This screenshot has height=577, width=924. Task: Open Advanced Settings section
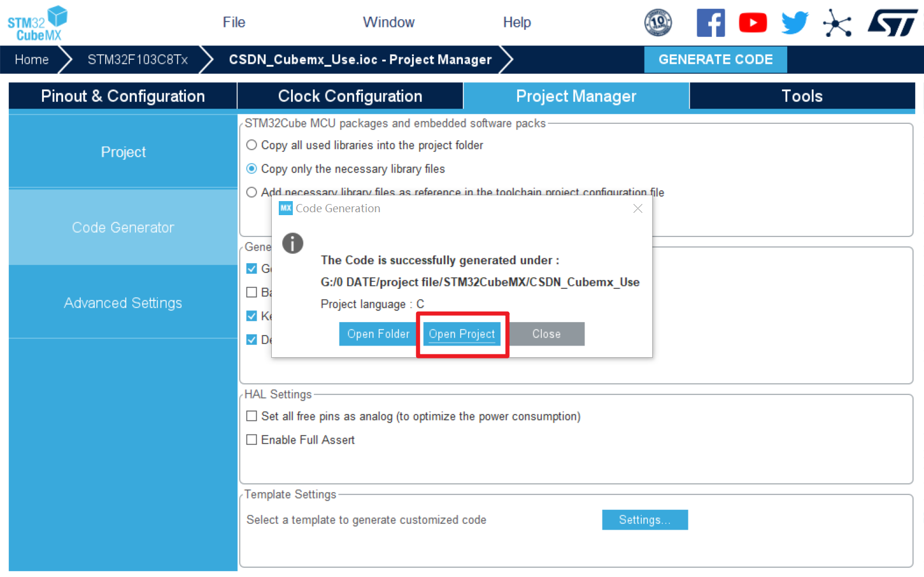123,303
